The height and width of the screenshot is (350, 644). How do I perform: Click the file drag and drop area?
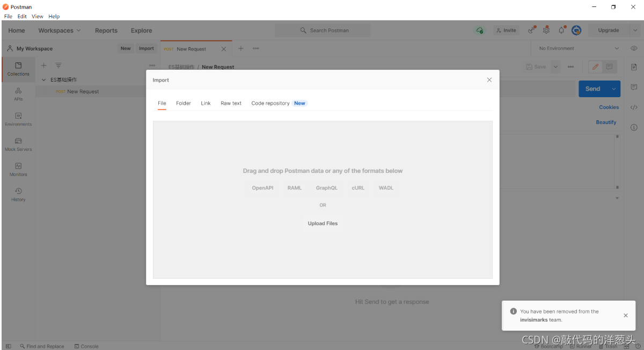pyautogui.click(x=323, y=200)
